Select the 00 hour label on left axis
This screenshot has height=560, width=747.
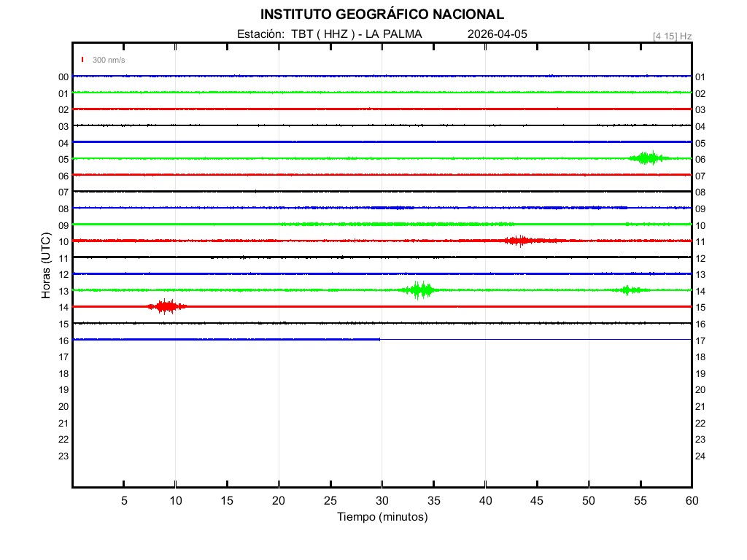[x=63, y=77]
